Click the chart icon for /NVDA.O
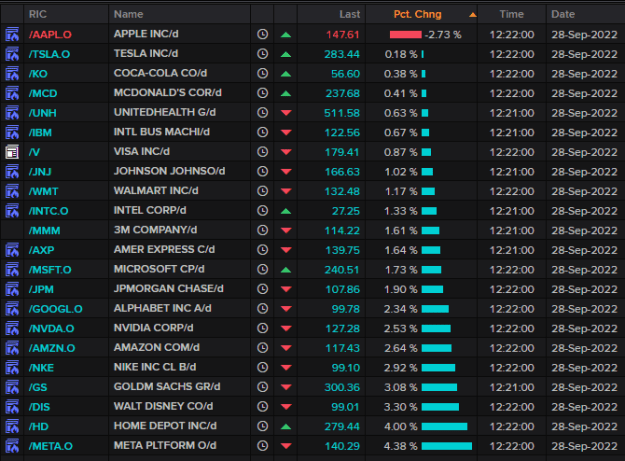Viewport: 625px width, 461px height. 12,328
